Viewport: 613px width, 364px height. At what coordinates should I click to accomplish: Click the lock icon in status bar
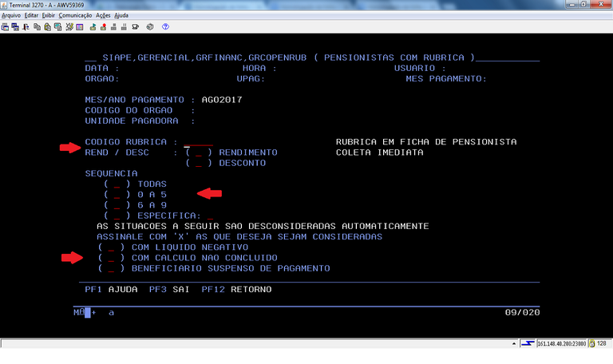point(592,344)
